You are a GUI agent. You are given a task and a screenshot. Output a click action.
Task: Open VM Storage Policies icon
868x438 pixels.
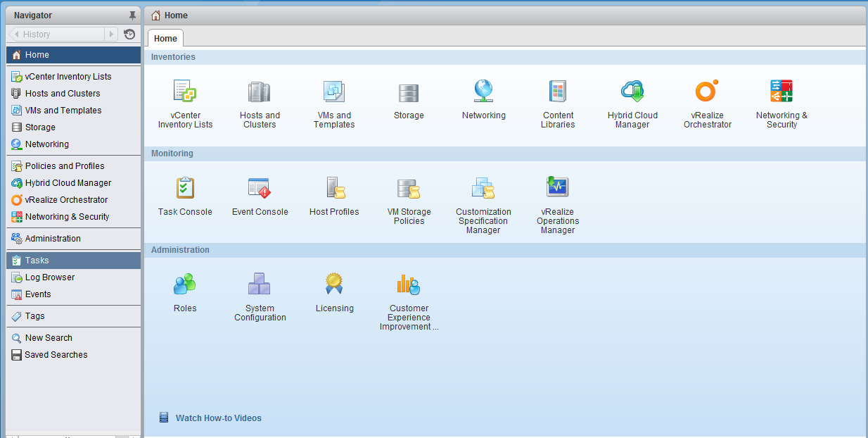tap(409, 188)
